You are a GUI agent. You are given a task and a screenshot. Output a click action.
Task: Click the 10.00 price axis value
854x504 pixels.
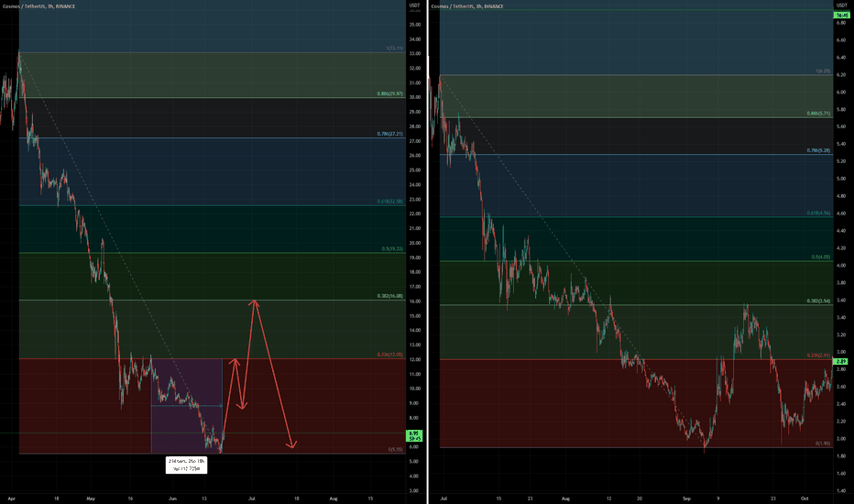coord(414,389)
